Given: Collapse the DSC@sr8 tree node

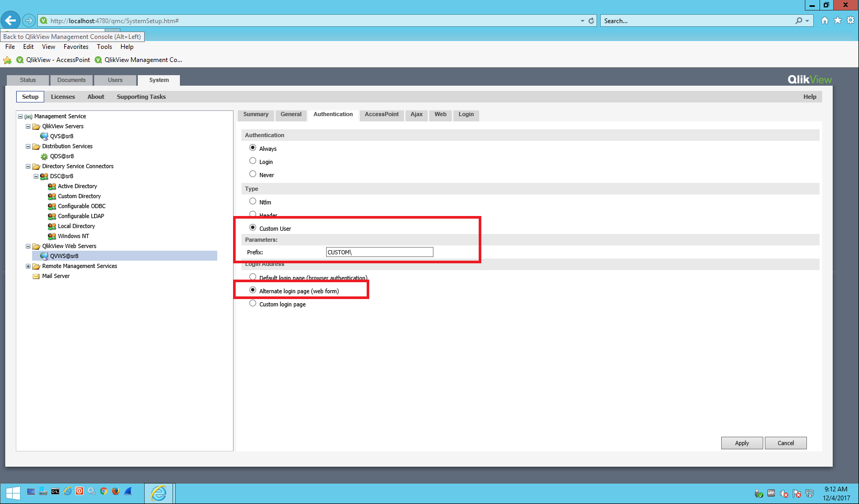Looking at the screenshot, I should coord(36,176).
